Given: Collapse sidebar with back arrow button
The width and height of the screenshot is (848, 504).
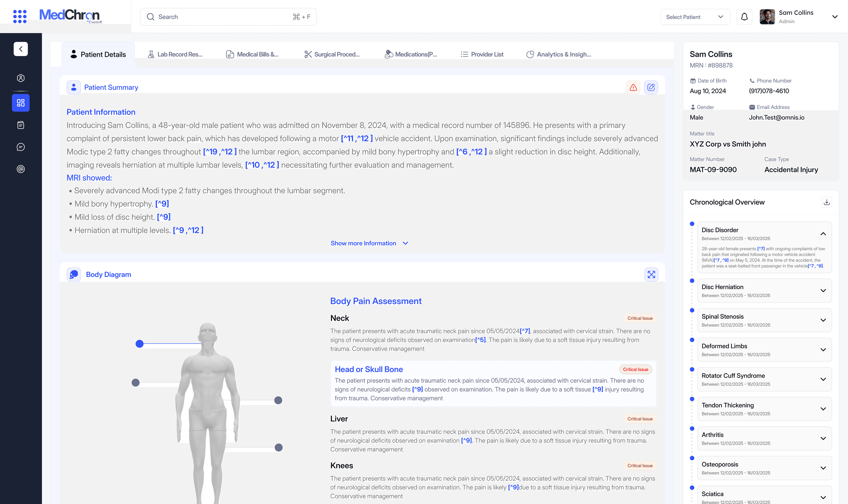Looking at the screenshot, I should tap(21, 49).
